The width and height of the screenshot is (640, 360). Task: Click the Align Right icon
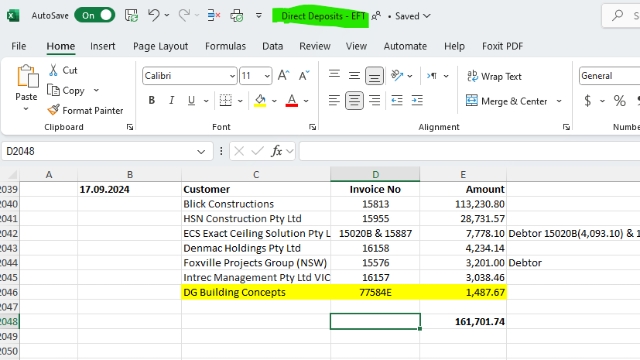(x=374, y=100)
